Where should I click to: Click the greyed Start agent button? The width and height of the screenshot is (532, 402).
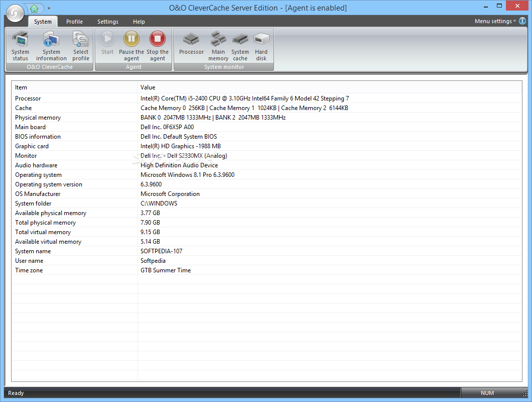(107, 43)
